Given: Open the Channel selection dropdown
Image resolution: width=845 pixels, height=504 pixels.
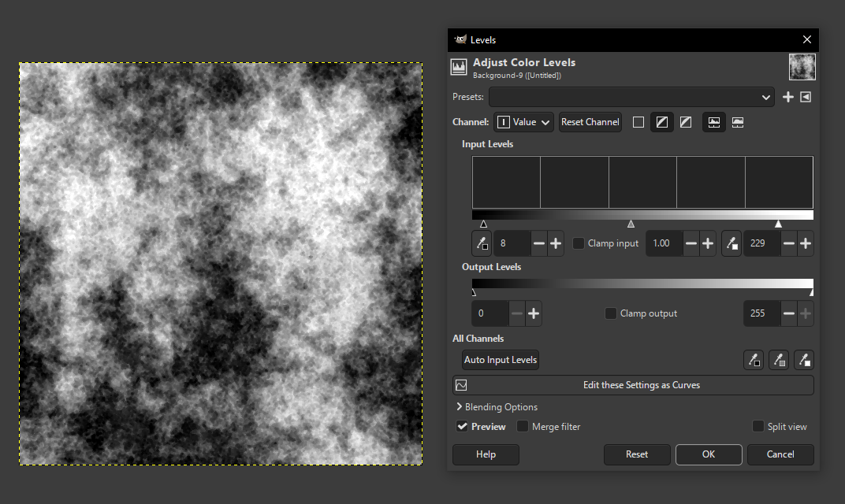Looking at the screenshot, I should (x=523, y=121).
